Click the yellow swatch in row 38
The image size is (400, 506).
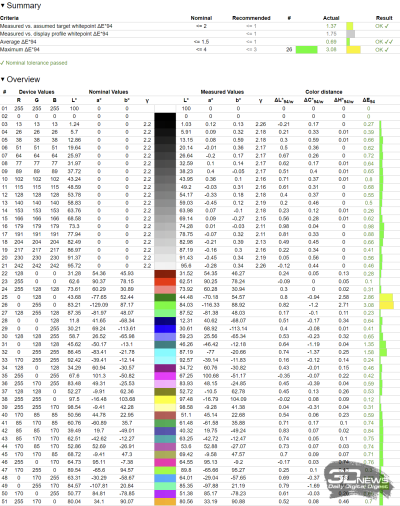165,399
